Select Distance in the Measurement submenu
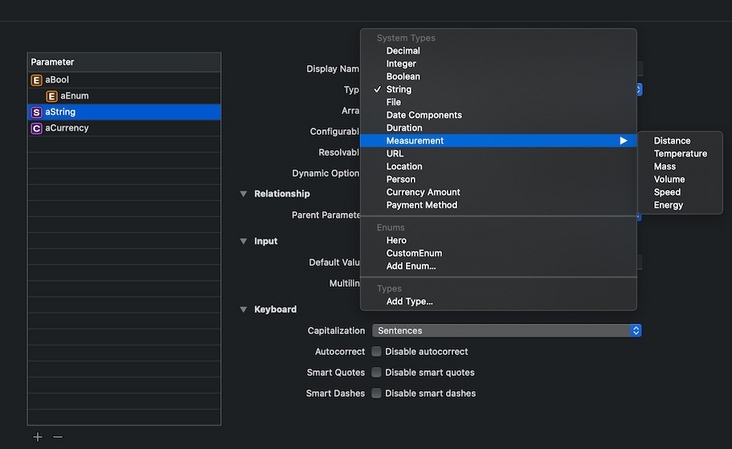Viewport: 732px width, 449px height. [x=680, y=140]
